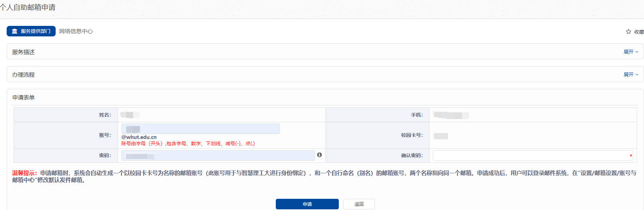
Task: Click the 申请表单 section heading
Action: point(23,98)
